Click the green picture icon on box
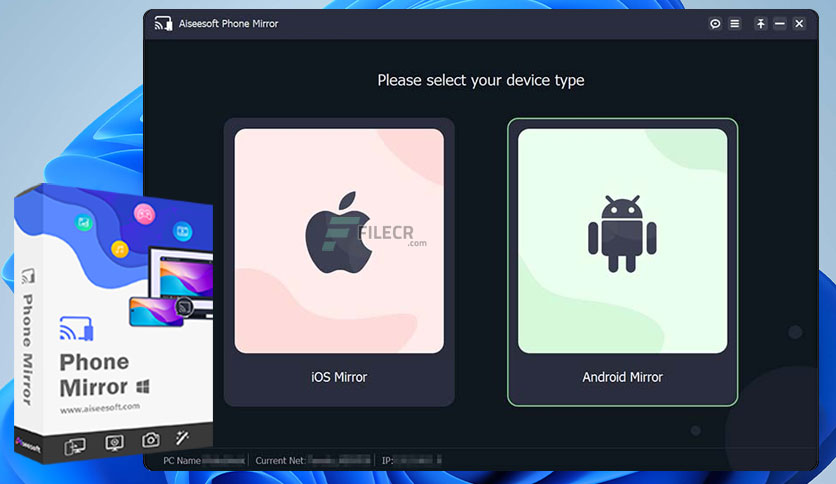836x484 pixels. click(x=84, y=222)
